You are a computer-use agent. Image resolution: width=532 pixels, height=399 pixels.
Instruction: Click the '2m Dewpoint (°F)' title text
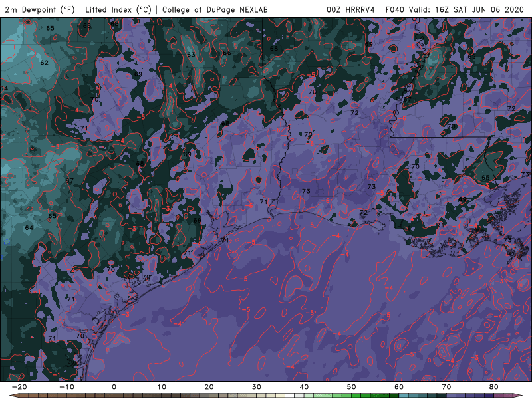40,9
